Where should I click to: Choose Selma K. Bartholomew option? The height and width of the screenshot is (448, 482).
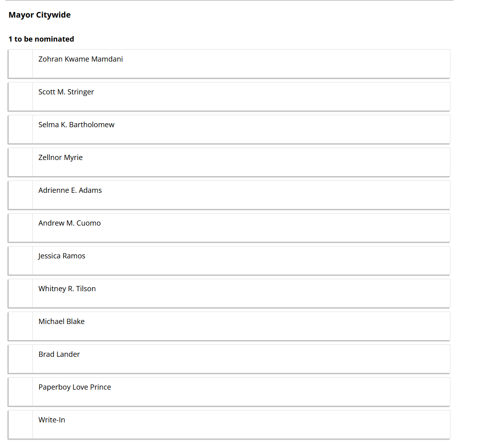click(229, 129)
